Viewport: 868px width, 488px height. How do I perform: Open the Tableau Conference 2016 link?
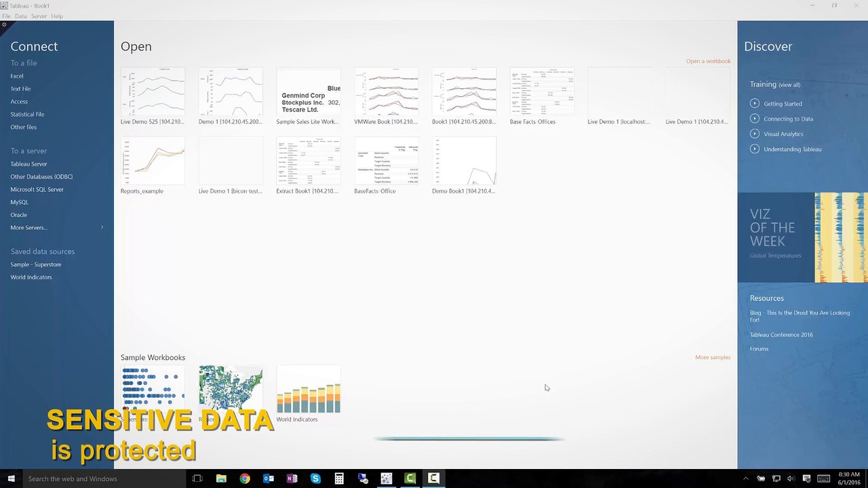pos(781,335)
